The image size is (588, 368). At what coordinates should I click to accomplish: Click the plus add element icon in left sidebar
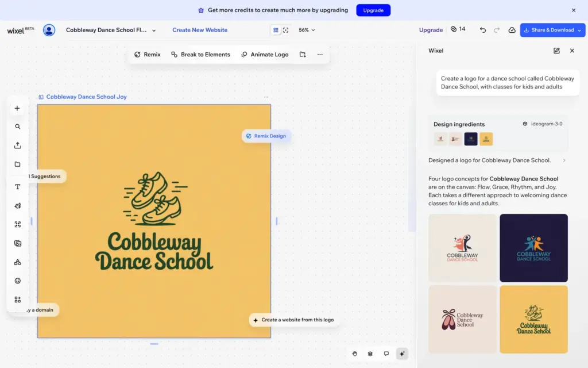[17, 109]
